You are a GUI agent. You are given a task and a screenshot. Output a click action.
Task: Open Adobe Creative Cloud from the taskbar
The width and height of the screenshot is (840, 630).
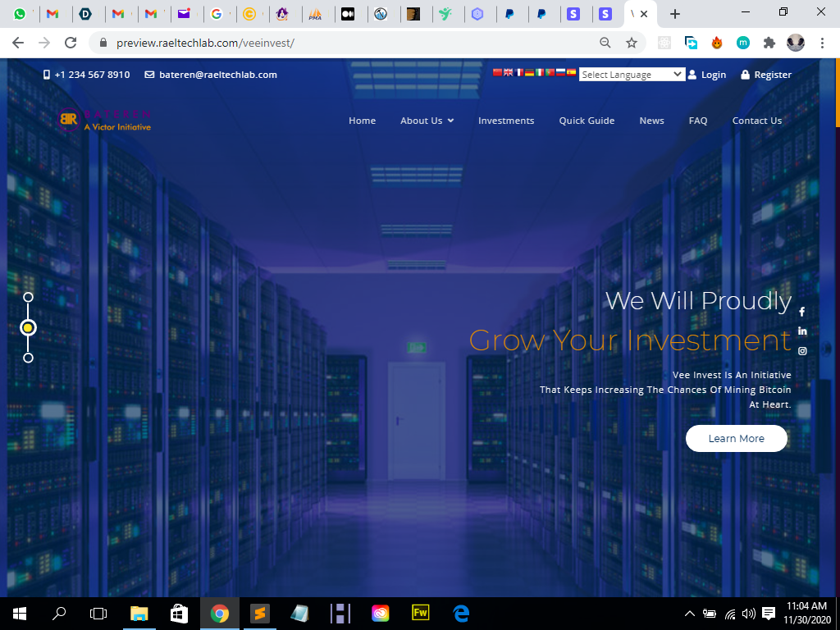[381, 614]
